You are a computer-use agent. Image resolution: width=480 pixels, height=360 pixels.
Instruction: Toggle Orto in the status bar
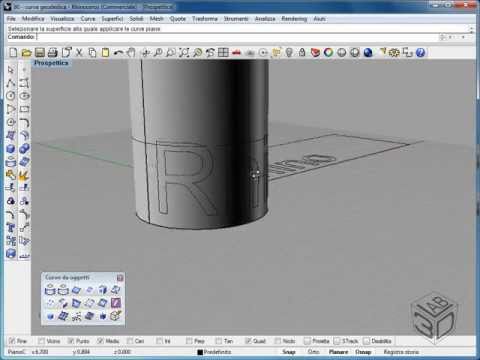tap(313, 352)
